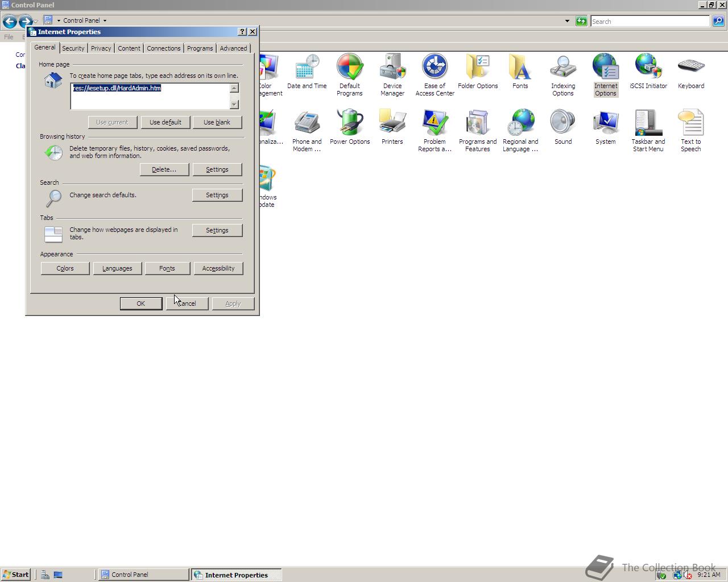The height and width of the screenshot is (582, 728).
Task: Confirm dialog with OK
Action: [141, 304]
